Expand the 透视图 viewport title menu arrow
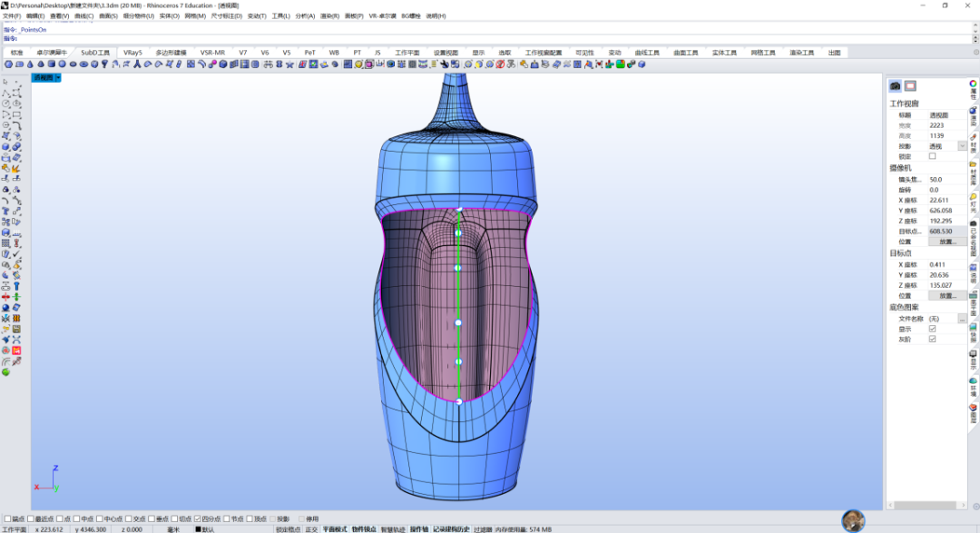 tap(58, 77)
